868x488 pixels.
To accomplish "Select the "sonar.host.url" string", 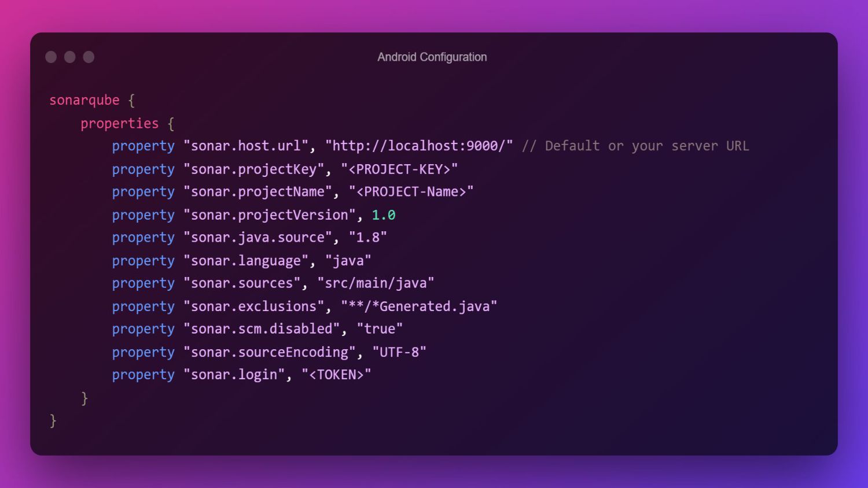I will pyautogui.click(x=247, y=146).
